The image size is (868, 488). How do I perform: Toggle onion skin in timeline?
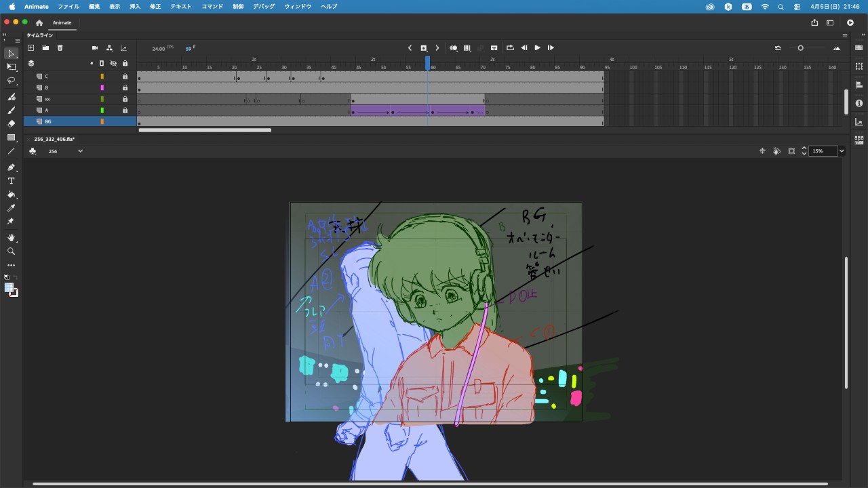454,48
